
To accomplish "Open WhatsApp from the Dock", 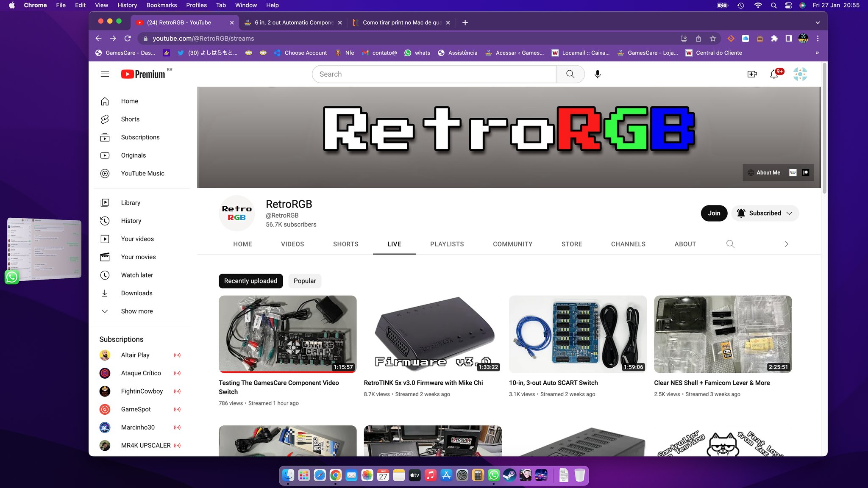I will pos(494,475).
